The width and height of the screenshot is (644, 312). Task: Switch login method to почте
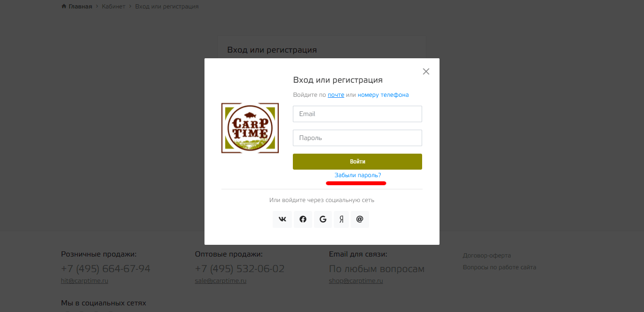pyautogui.click(x=336, y=95)
